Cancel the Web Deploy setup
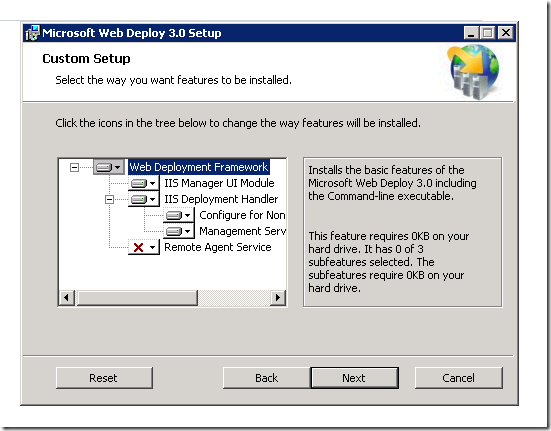The width and height of the screenshot is (551, 431). point(459,378)
